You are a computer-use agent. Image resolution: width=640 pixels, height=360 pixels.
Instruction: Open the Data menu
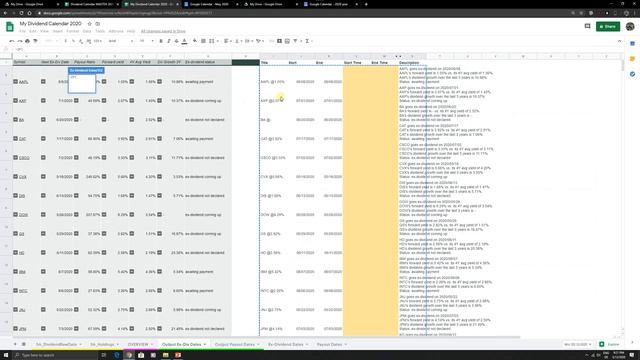[87, 31]
